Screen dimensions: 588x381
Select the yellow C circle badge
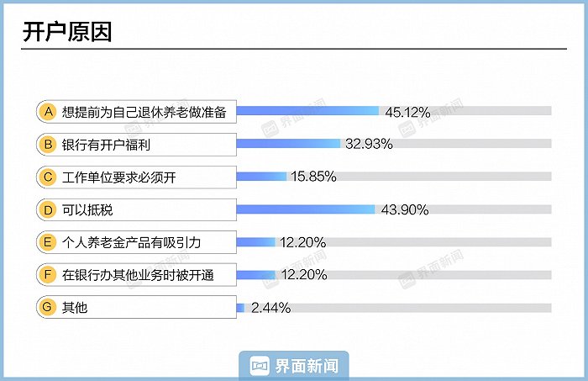pyautogui.click(x=48, y=177)
